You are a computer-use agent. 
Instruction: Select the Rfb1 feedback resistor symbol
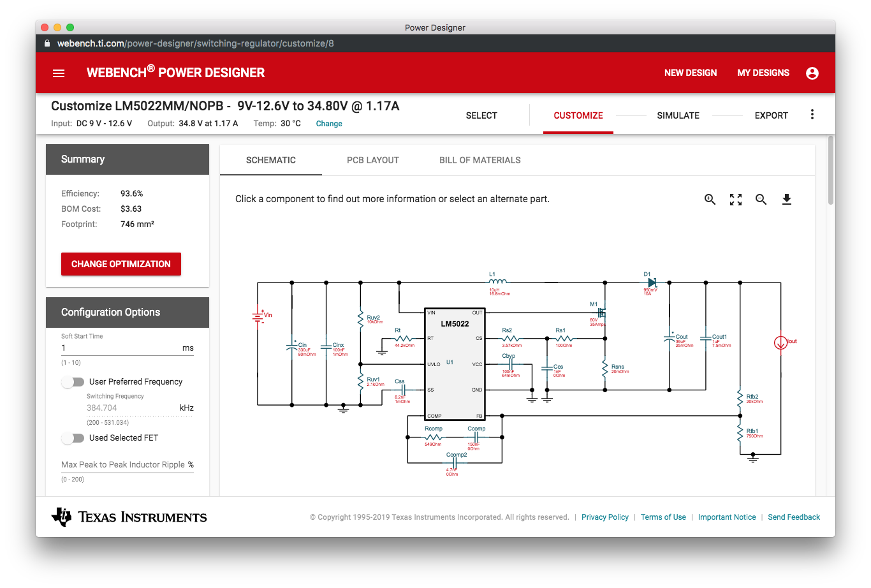740,433
